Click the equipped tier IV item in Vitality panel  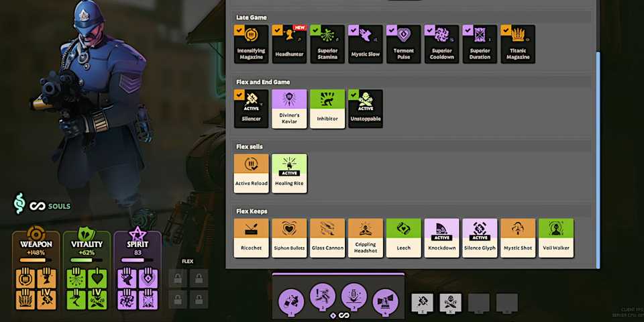97,300
